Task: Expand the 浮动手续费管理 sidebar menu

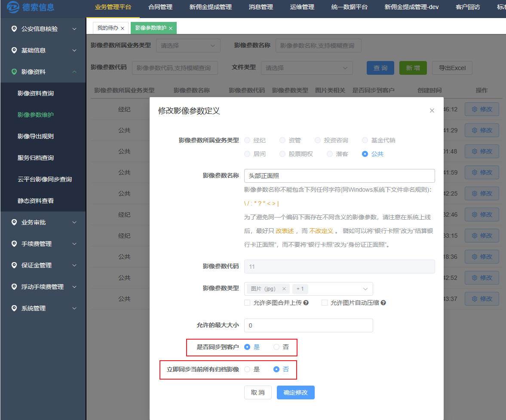Action: (74, 287)
